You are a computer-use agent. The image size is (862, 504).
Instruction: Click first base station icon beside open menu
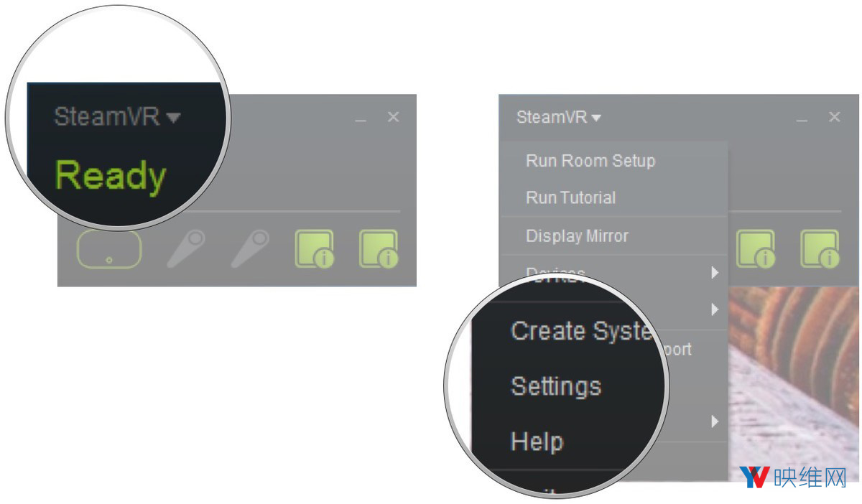click(x=755, y=248)
